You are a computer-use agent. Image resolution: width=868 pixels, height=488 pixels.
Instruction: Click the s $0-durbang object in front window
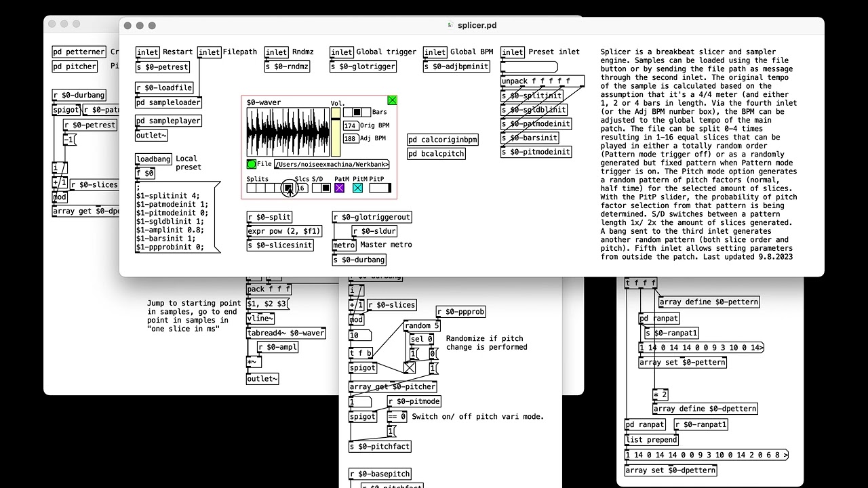(x=359, y=260)
